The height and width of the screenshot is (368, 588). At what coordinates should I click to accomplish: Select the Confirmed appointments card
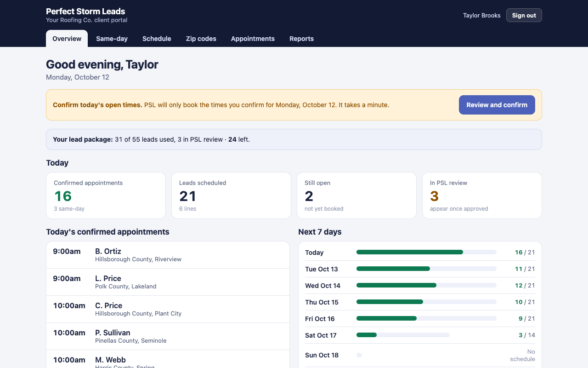(106, 195)
